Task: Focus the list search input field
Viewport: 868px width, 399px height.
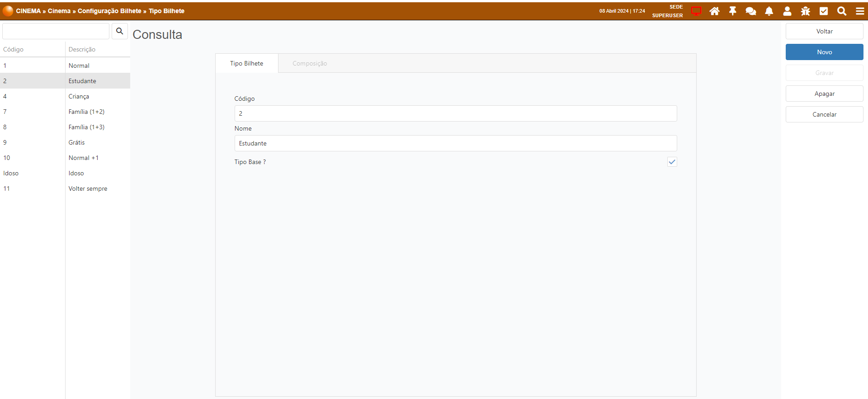Action: [56, 31]
